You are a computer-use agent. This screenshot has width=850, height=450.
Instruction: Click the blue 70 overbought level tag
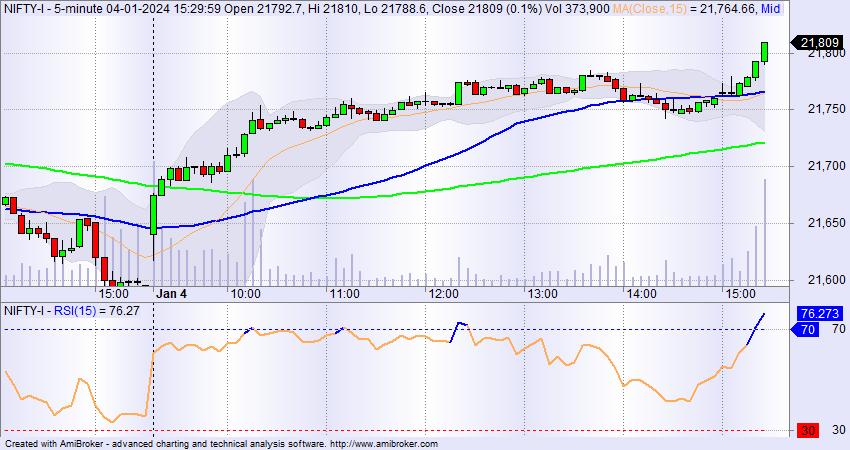tap(805, 329)
